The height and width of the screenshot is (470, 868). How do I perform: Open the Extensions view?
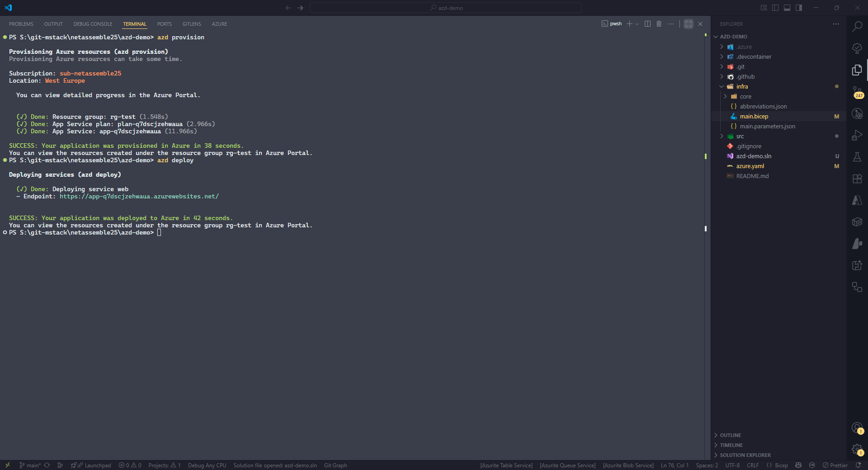click(x=857, y=179)
